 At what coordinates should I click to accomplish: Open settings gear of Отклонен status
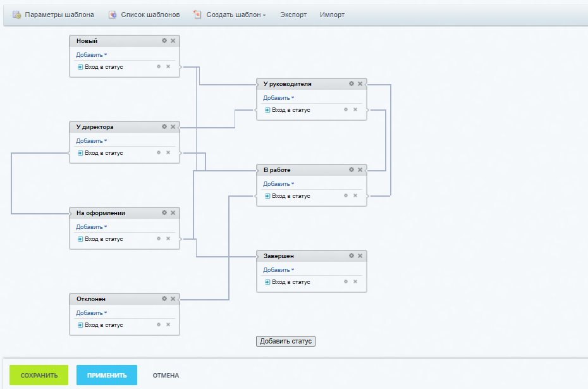[164, 299]
